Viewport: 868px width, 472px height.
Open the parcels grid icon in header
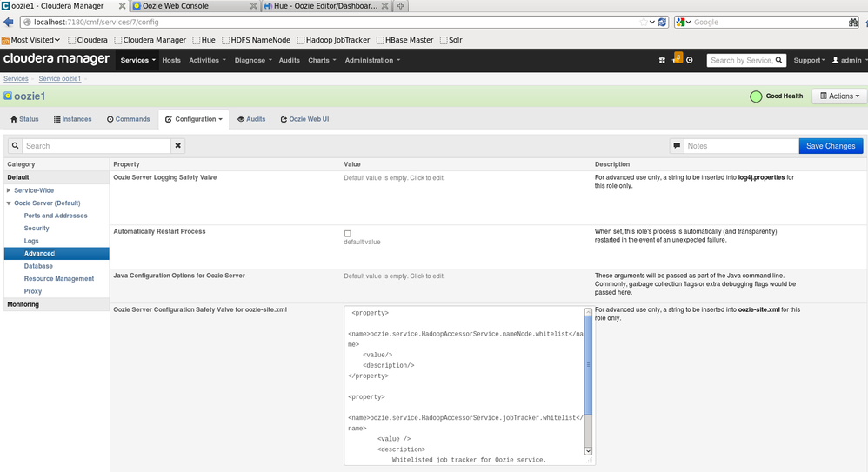[x=662, y=60]
